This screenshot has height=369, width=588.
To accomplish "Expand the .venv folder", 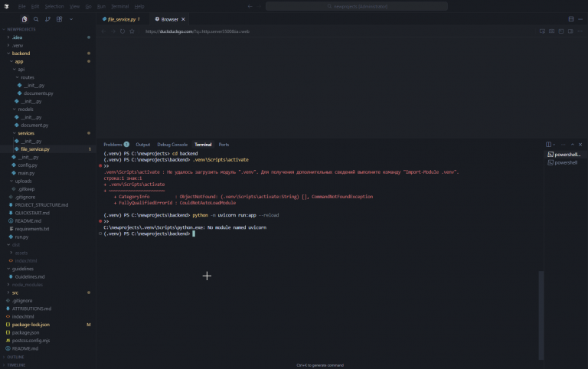I will pos(18,45).
